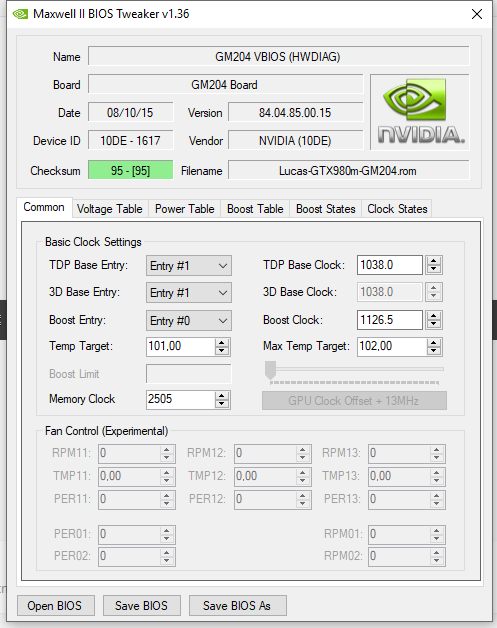The height and width of the screenshot is (628, 497).
Task: Increase TDP Base Clock with up arrow
Action: click(x=434, y=261)
